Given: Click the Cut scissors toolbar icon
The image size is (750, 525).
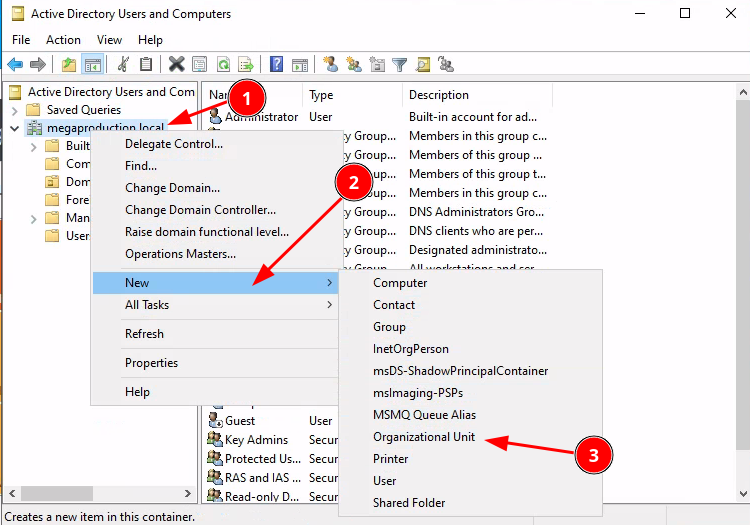Looking at the screenshot, I should 123,64.
